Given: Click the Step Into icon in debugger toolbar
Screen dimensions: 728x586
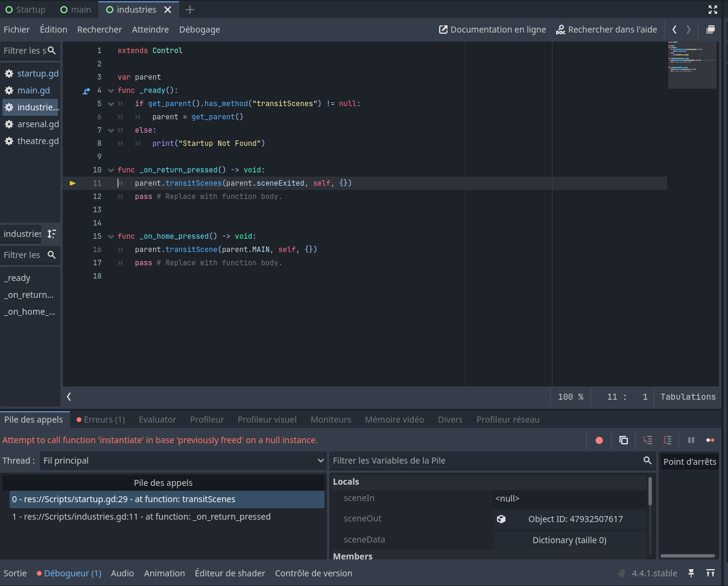Looking at the screenshot, I should [x=647, y=440].
